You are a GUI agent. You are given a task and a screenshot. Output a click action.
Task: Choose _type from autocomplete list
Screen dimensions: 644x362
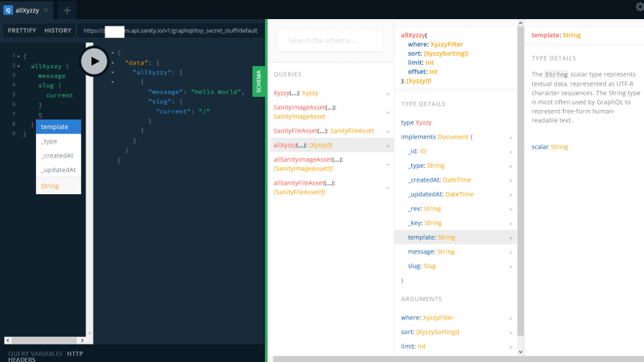tap(59, 141)
